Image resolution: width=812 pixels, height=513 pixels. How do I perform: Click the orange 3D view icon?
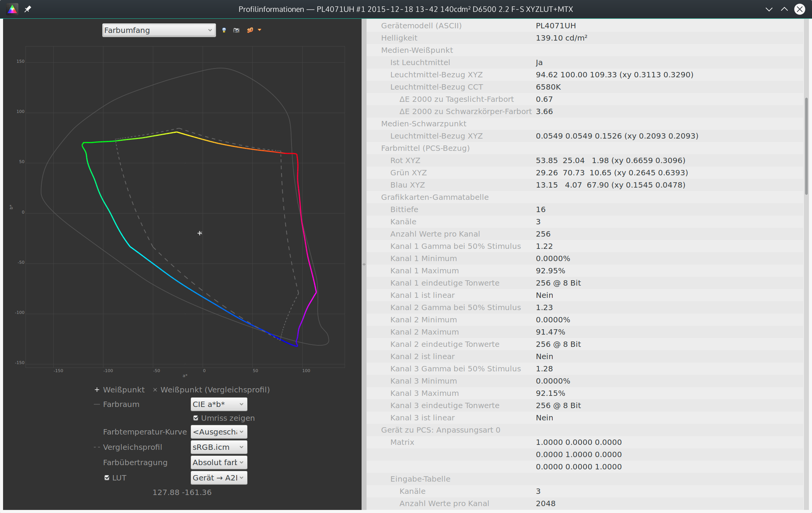tap(250, 30)
